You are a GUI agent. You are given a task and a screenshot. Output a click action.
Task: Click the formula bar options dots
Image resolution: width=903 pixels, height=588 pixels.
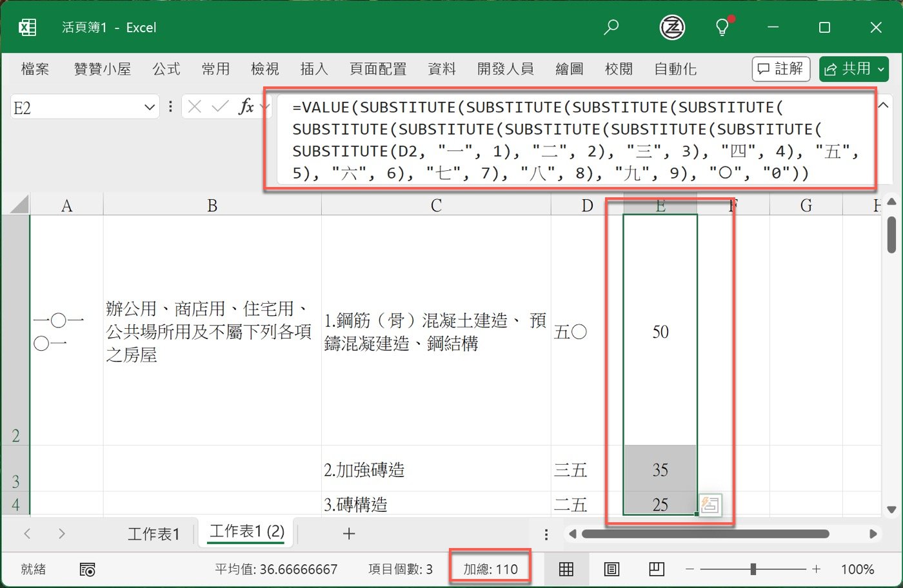170,106
